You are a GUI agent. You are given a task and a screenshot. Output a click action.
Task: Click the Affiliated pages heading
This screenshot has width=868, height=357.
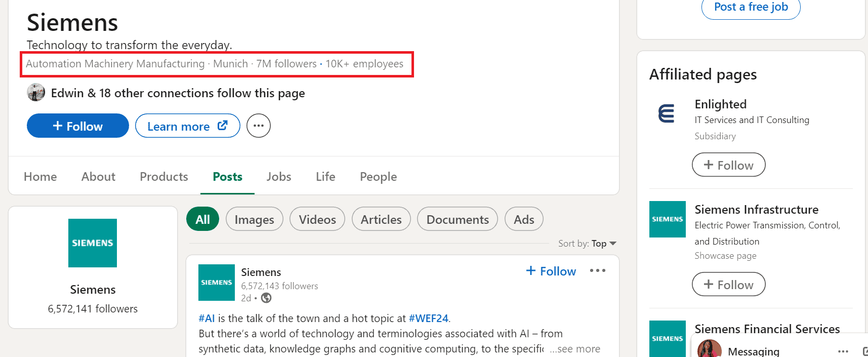(x=703, y=74)
